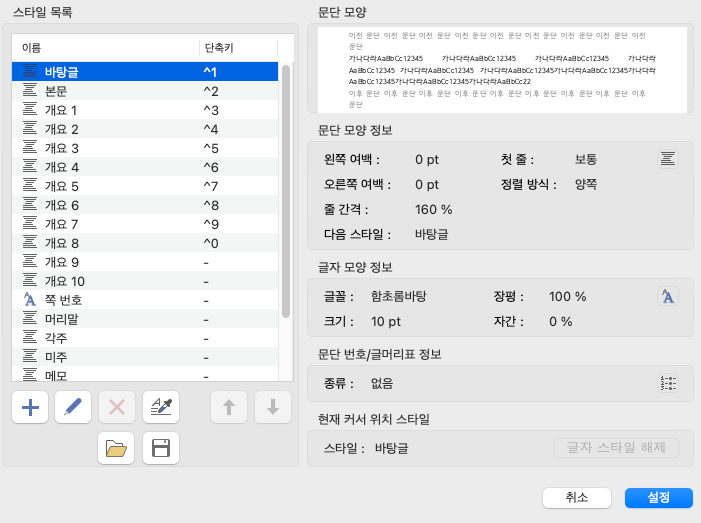Click the 글꼴 value 함초롬바탕
The width and height of the screenshot is (701, 523).
coord(398,296)
